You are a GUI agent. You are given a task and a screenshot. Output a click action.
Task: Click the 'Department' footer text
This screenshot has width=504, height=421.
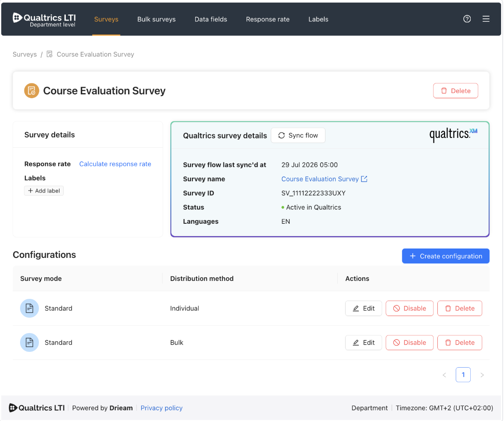coord(369,408)
